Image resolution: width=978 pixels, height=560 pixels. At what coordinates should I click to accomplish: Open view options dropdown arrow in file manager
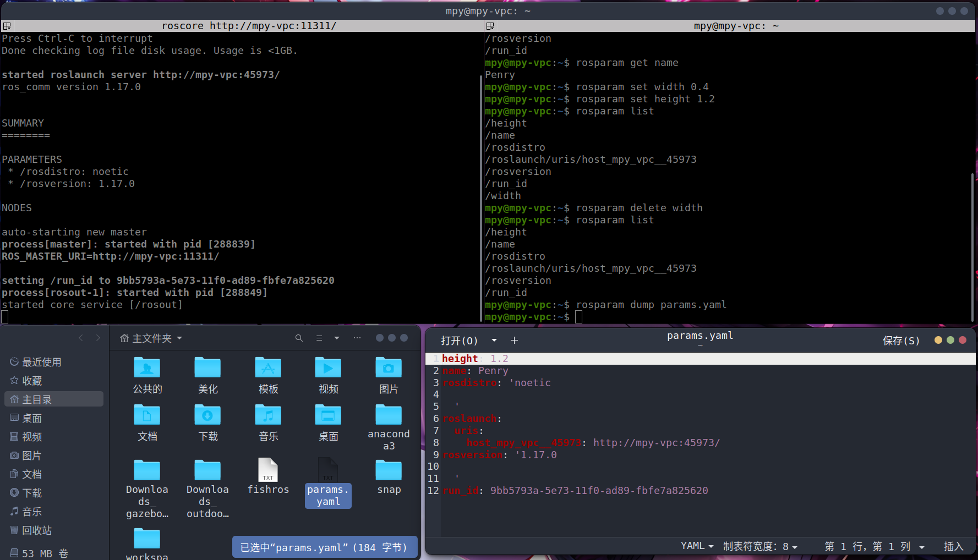pyautogui.click(x=337, y=338)
